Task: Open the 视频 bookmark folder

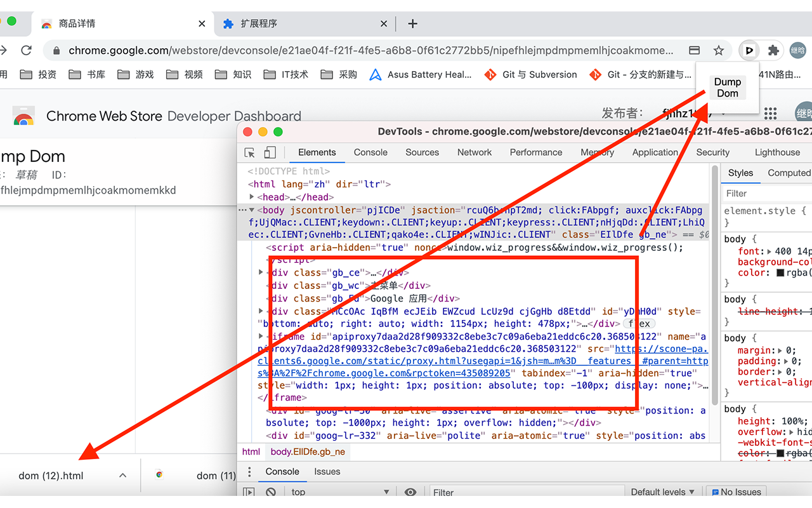Action: tap(185, 74)
